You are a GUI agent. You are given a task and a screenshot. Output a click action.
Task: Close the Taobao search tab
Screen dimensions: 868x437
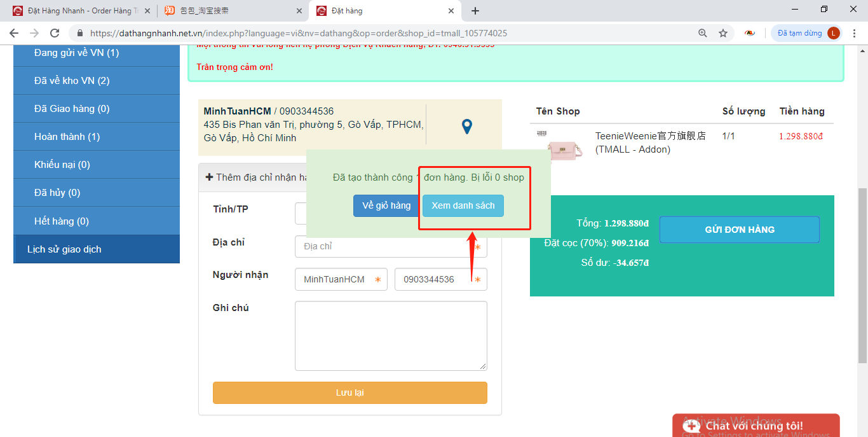coord(299,11)
